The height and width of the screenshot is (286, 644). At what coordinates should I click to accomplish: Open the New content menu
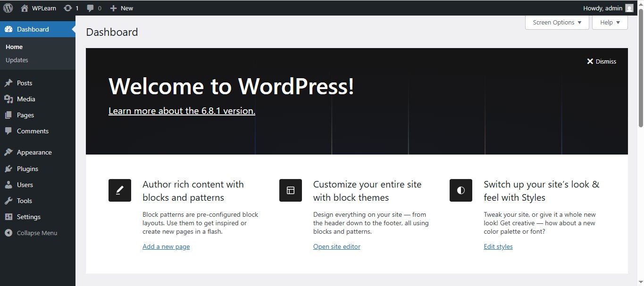point(122,8)
